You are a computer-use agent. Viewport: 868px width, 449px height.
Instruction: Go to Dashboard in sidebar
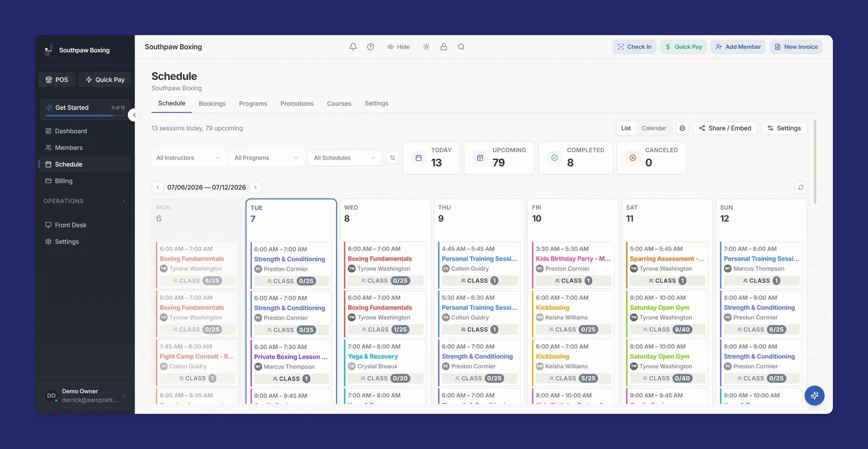85,131
